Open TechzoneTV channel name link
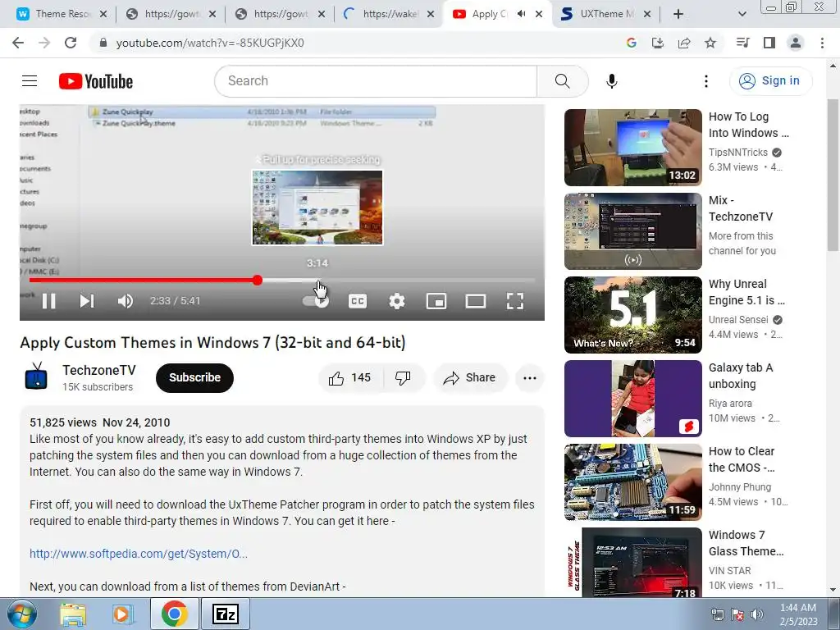 click(x=99, y=370)
